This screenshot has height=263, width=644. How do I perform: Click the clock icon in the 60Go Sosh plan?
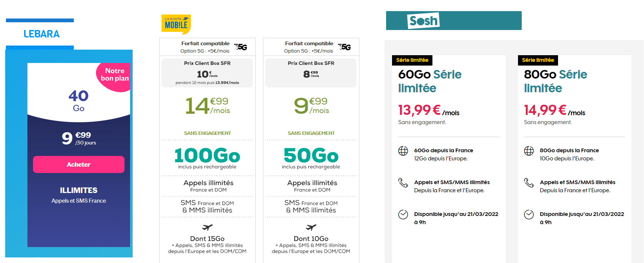(403, 214)
